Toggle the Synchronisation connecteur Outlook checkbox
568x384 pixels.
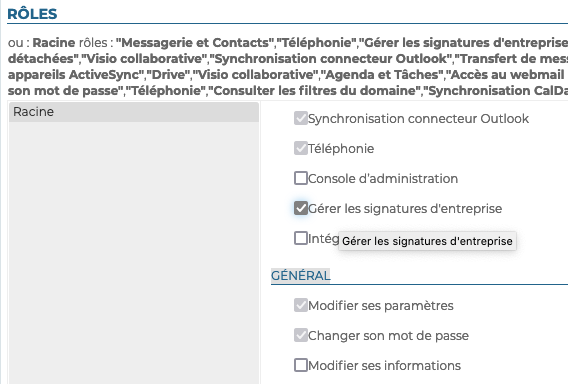click(x=301, y=118)
